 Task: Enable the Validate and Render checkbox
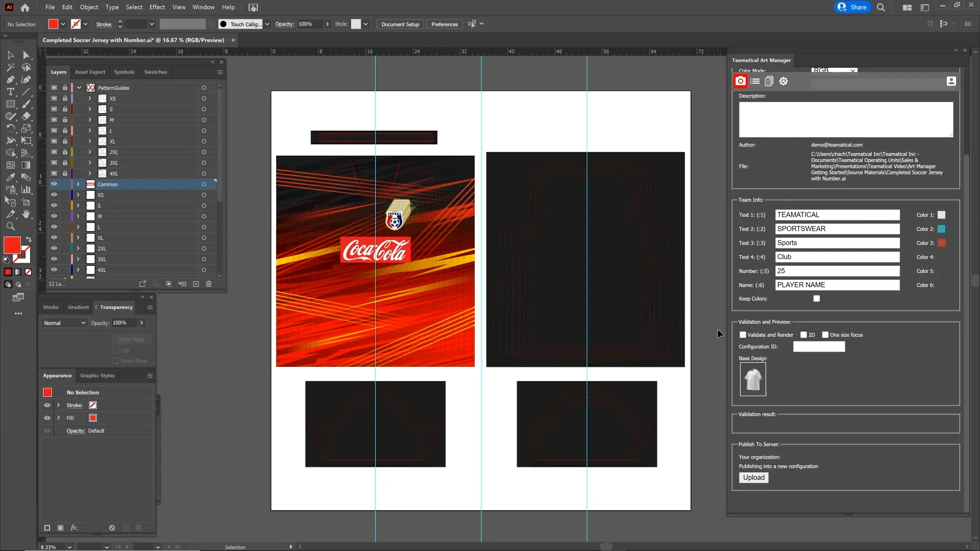[x=743, y=335]
